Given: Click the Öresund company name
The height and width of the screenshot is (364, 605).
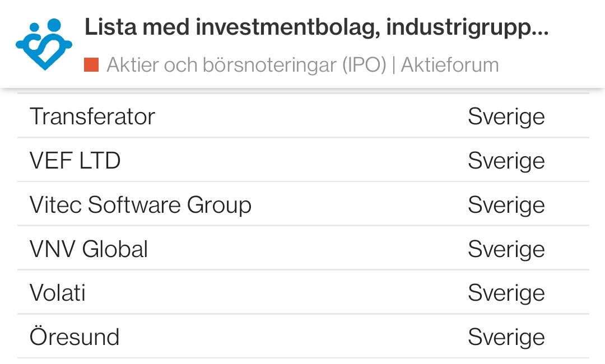Looking at the screenshot, I should coord(75,337).
